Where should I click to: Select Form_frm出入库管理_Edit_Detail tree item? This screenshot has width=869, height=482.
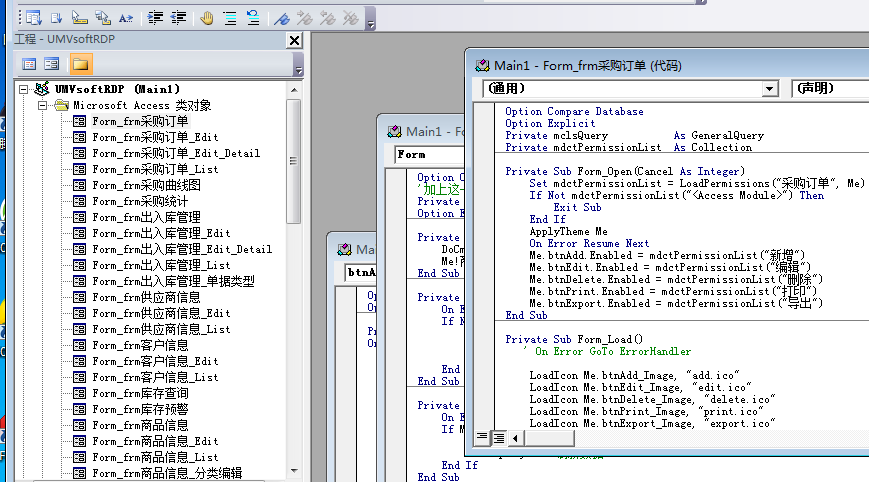click(x=182, y=249)
